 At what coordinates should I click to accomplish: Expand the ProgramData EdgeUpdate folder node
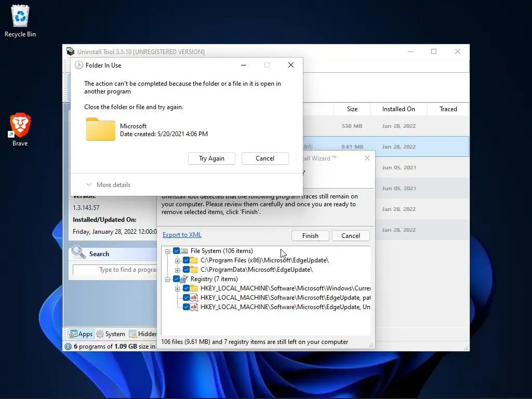[x=177, y=270]
